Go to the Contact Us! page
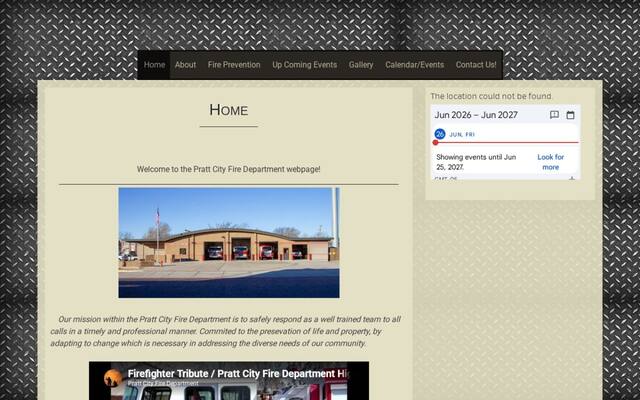The image size is (640, 400). pyautogui.click(x=476, y=65)
